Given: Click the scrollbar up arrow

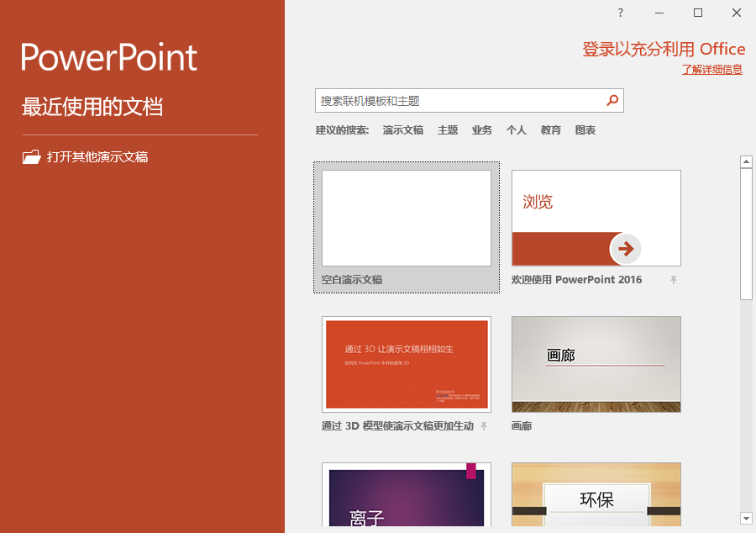Looking at the screenshot, I should point(746,161).
